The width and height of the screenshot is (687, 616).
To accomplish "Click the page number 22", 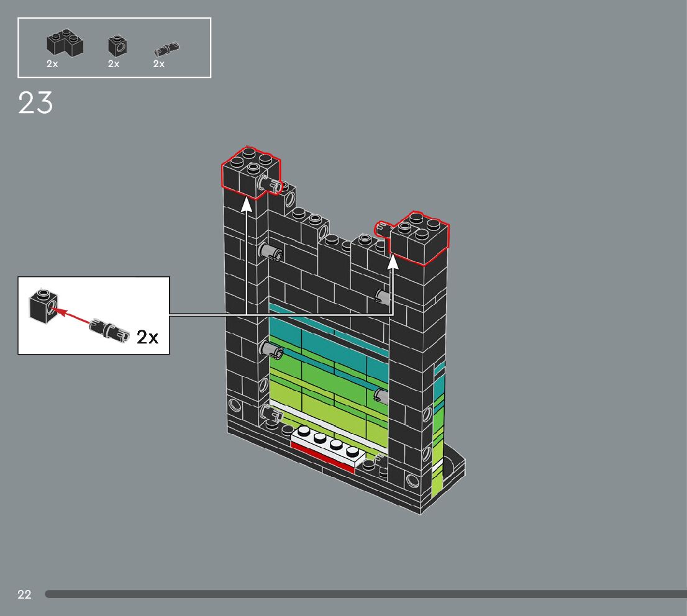I will click(x=24, y=594).
